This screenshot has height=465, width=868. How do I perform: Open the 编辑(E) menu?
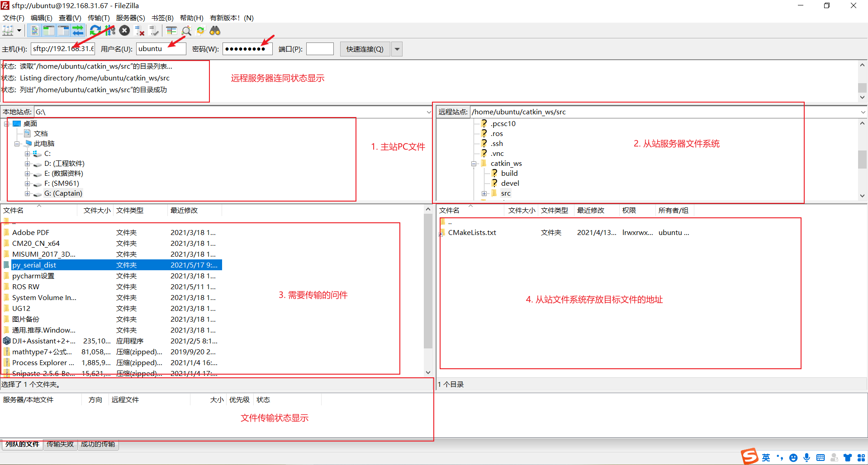(x=41, y=18)
